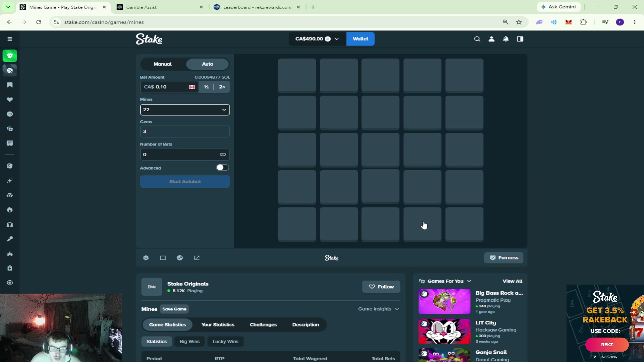
Task: Click the Start Autobet button
Action: click(185, 182)
